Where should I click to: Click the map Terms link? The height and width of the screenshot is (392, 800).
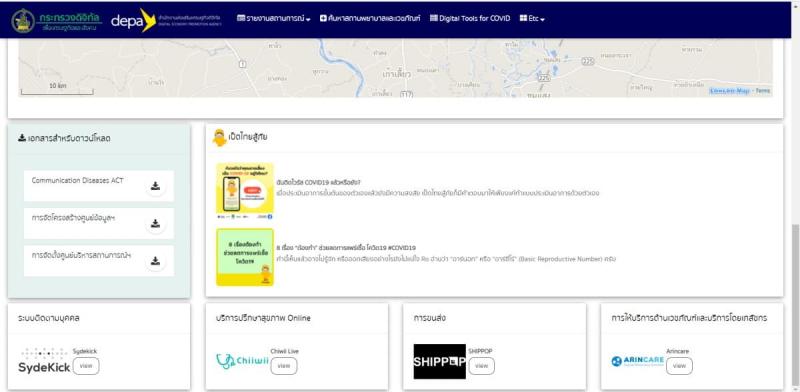[763, 91]
